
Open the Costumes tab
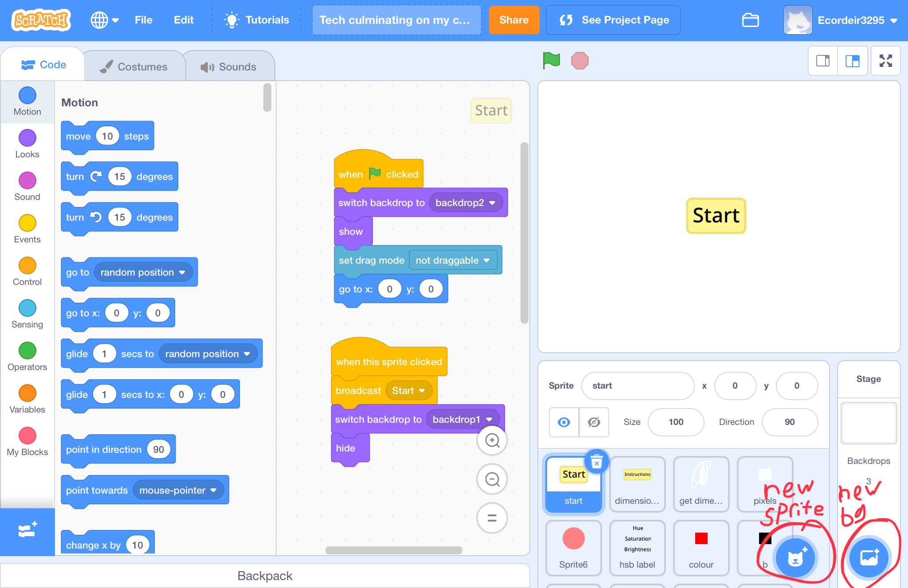click(x=133, y=66)
